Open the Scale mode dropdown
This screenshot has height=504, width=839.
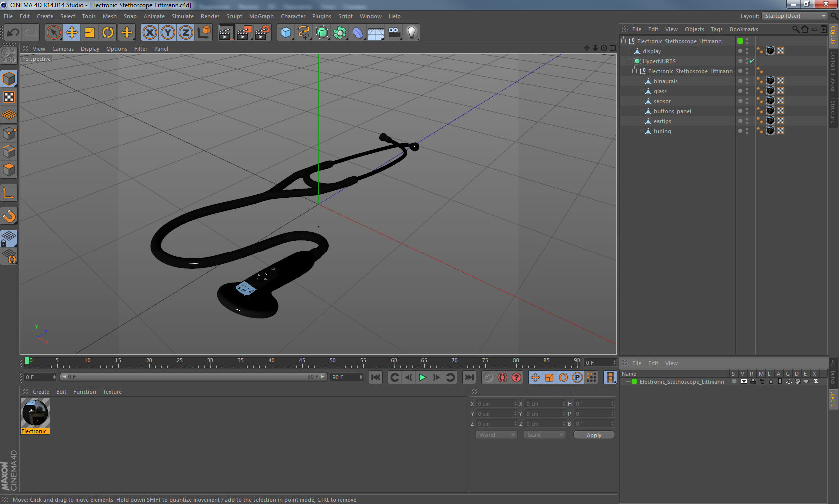(545, 435)
